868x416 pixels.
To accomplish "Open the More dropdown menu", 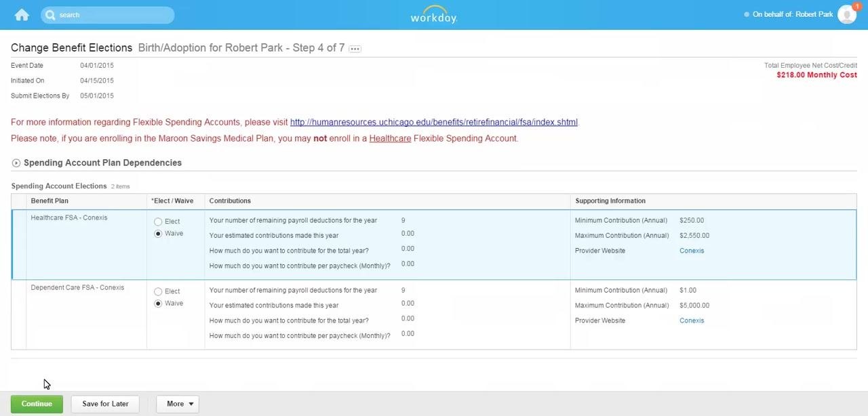I will pos(178,404).
